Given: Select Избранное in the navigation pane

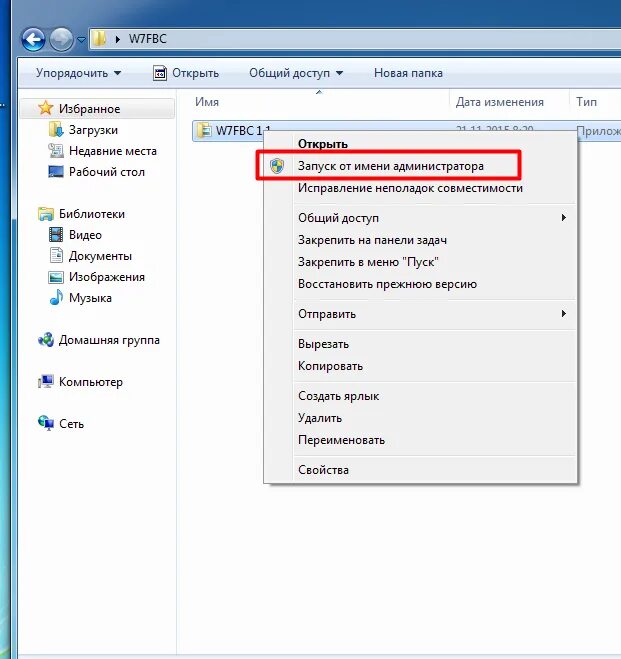Looking at the screenshot, I should [89, 109].
